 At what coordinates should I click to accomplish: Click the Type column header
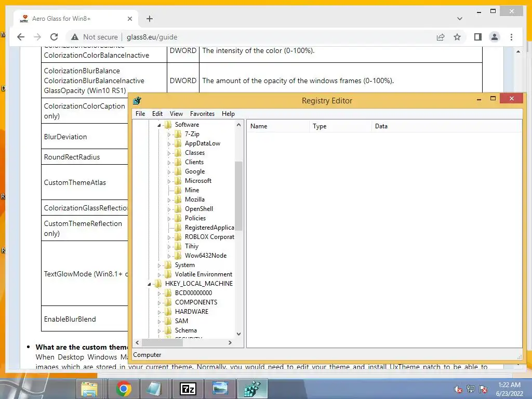[x=340, y=126]
